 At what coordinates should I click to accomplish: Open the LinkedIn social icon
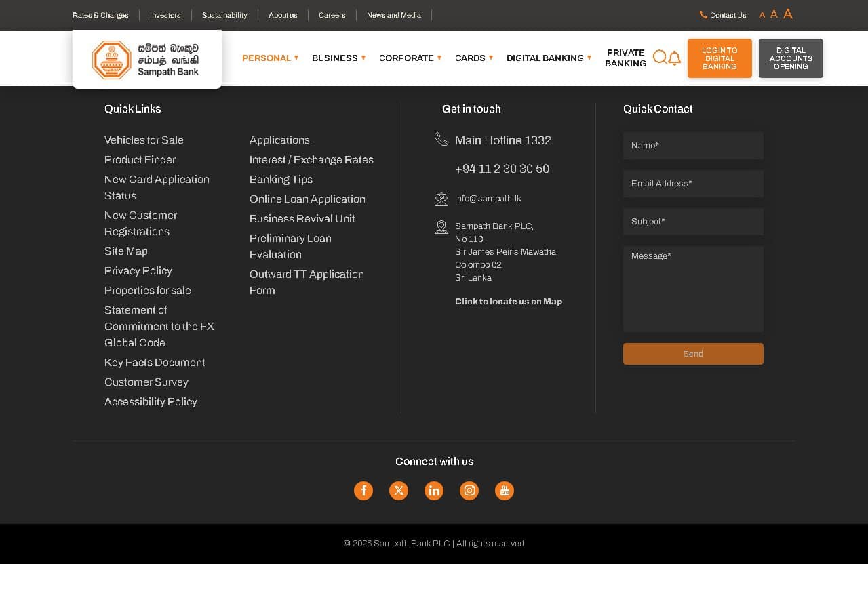click(434, 491)
